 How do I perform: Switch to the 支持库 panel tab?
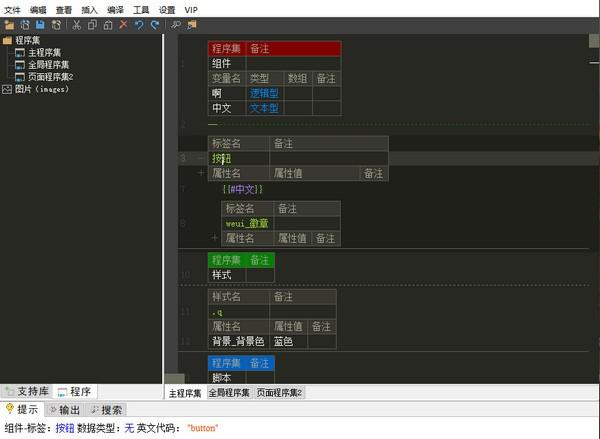point(27,392)
